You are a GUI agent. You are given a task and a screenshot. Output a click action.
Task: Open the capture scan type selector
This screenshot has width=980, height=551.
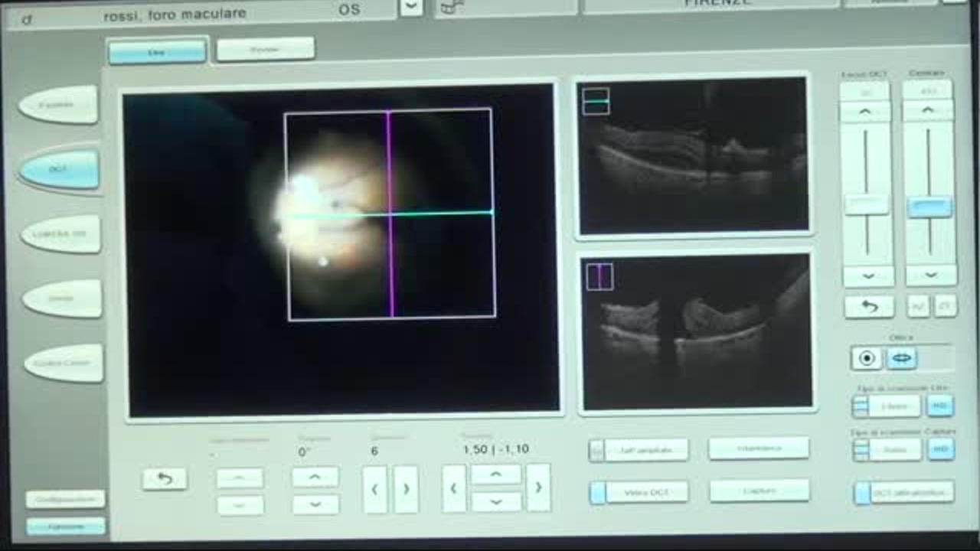point(887,450)
